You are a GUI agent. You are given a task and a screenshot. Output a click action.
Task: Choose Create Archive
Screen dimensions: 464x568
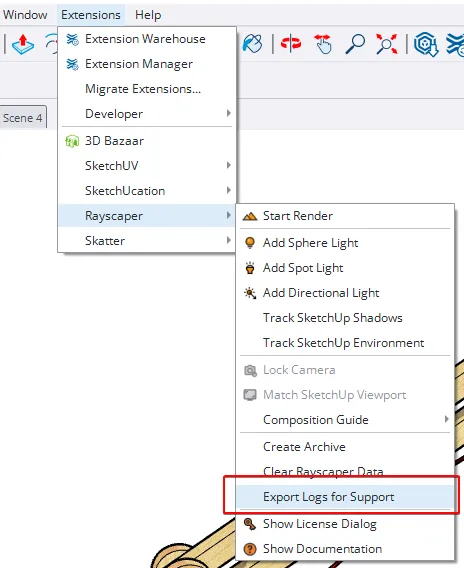click(345, 447)
